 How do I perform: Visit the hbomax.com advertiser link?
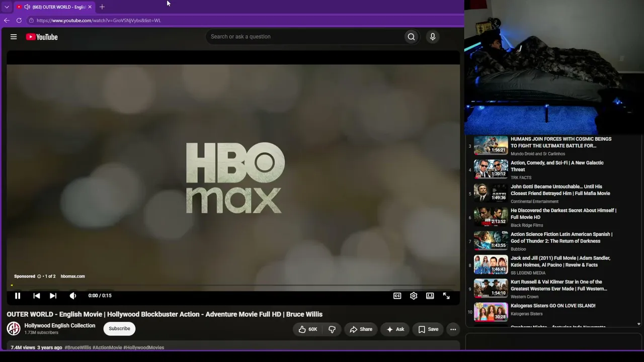[x=72, y=276]
